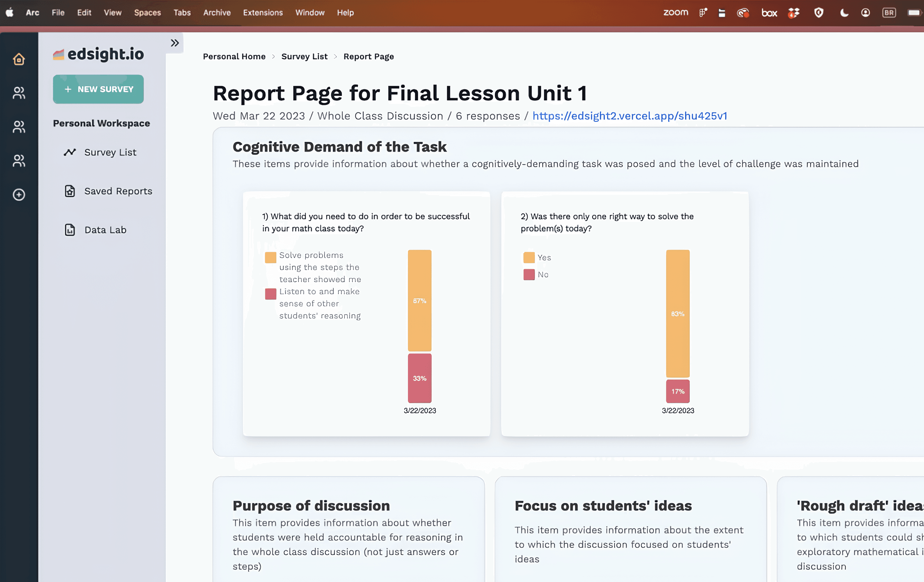Click the Saved Reports document-star icon

click(70, 191)
